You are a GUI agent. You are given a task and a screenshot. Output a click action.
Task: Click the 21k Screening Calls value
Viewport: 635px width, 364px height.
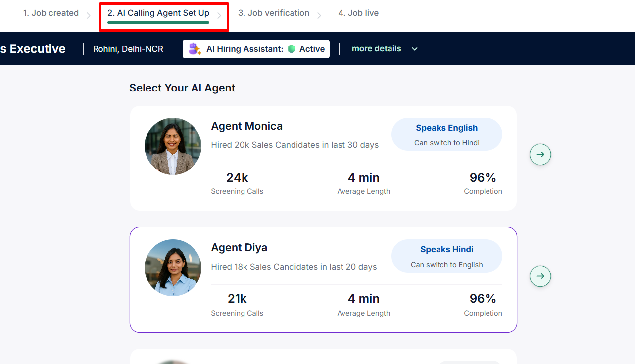237,299
